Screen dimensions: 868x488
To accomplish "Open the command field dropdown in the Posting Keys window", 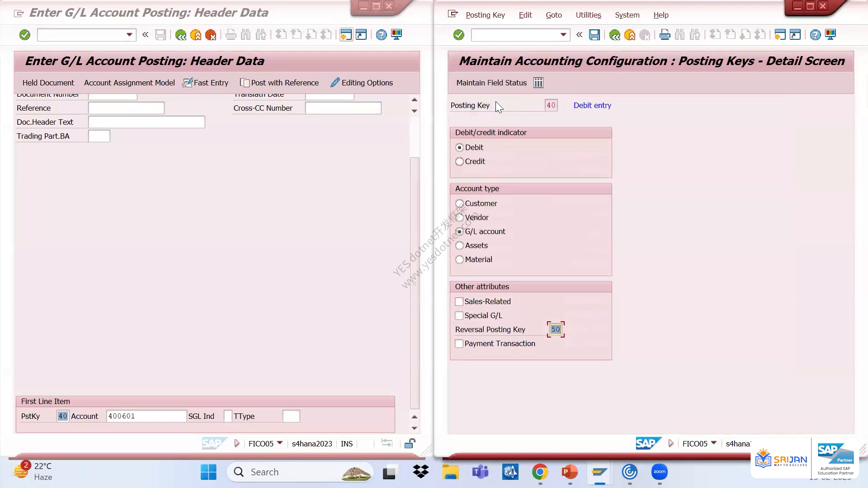I will (563, 35).
